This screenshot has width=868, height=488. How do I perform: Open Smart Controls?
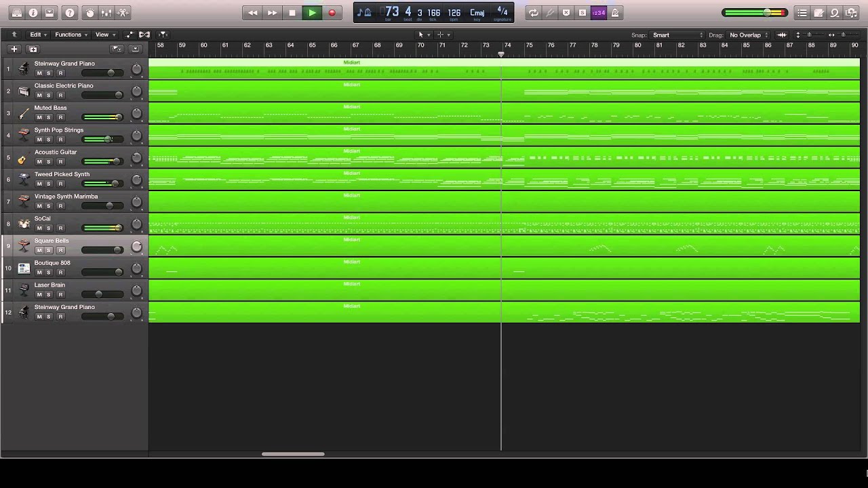[x=90, y=13]
